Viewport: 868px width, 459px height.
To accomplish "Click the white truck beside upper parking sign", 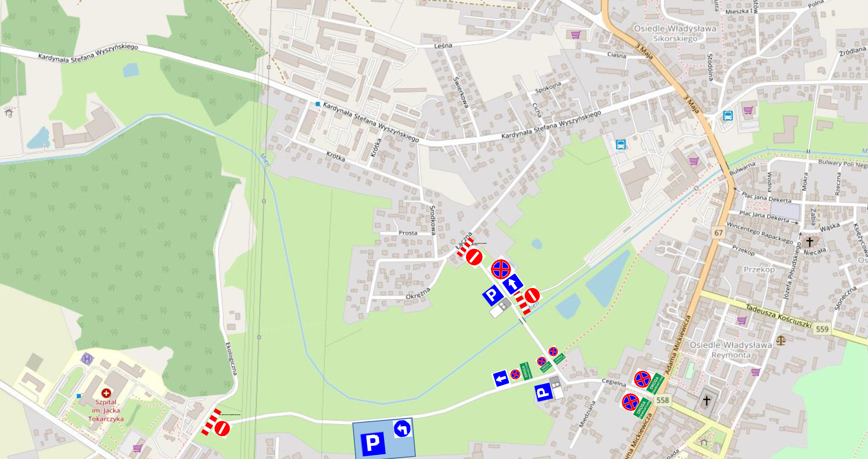I will (500, 308).
